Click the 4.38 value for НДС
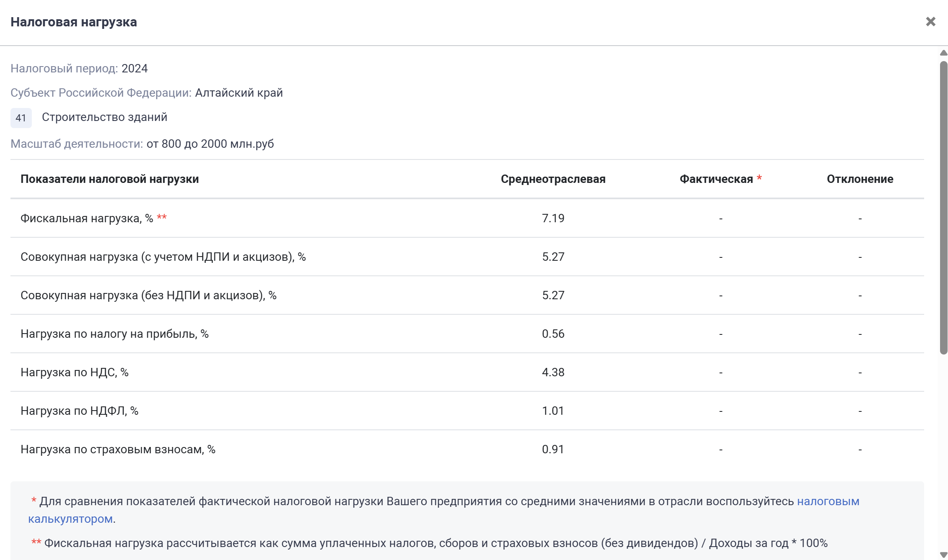Image resolution: width=948 pixels, height=560 pixels. click(553, 372)
